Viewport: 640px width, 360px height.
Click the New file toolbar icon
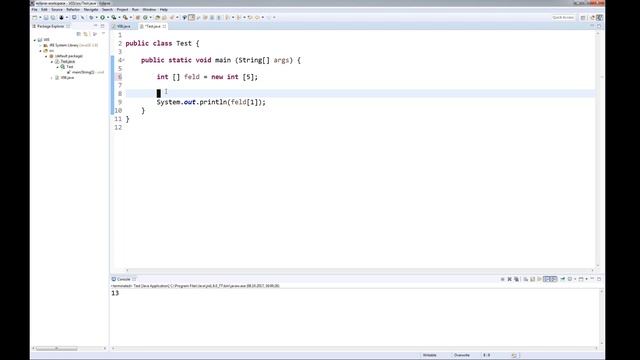(35, 18)
